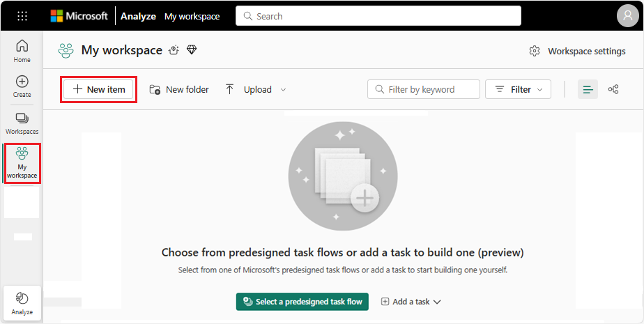The width and height of the screenshot is (644, 324).
Task: Open the app launcher grid icon
Action: (22, 16)
